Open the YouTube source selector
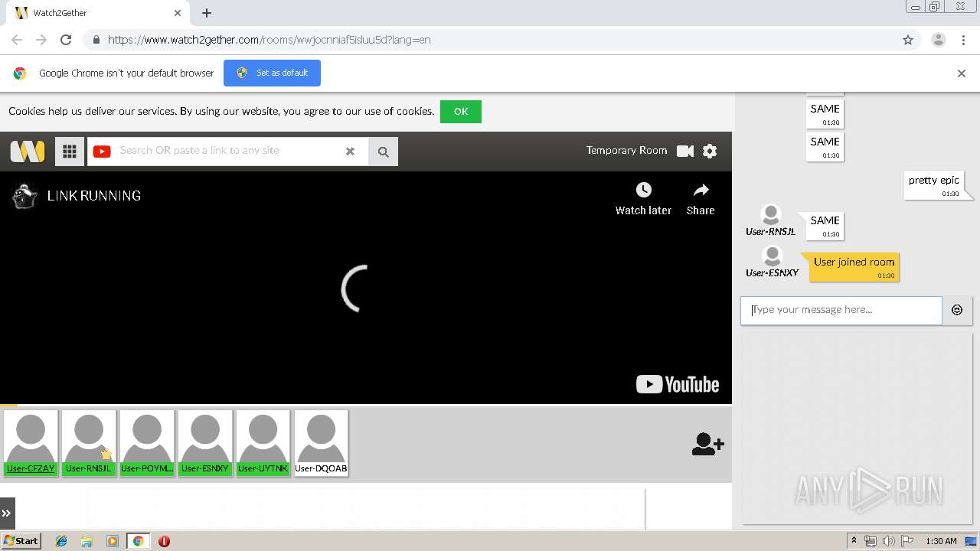The height and width of the screenshot is (551, 980). pos(102,152)
